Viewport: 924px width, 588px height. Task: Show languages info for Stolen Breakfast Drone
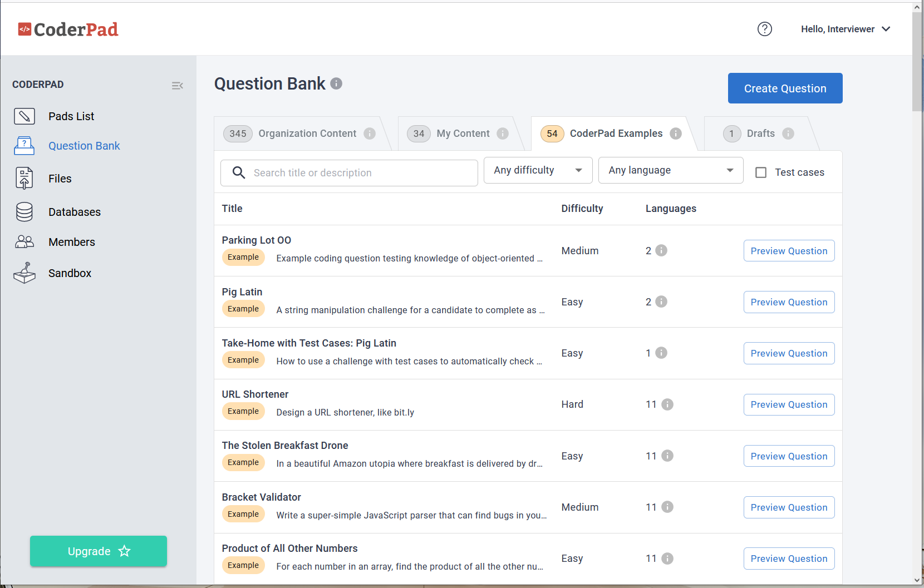667,456
